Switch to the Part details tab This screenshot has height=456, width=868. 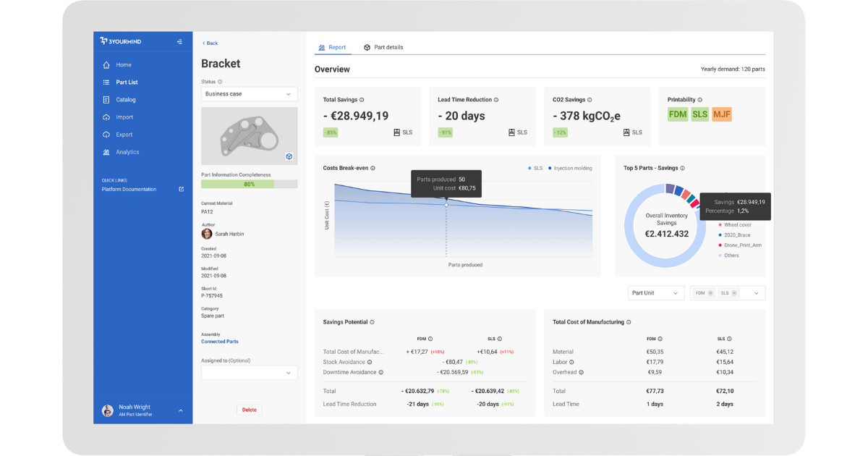(383, 47)
